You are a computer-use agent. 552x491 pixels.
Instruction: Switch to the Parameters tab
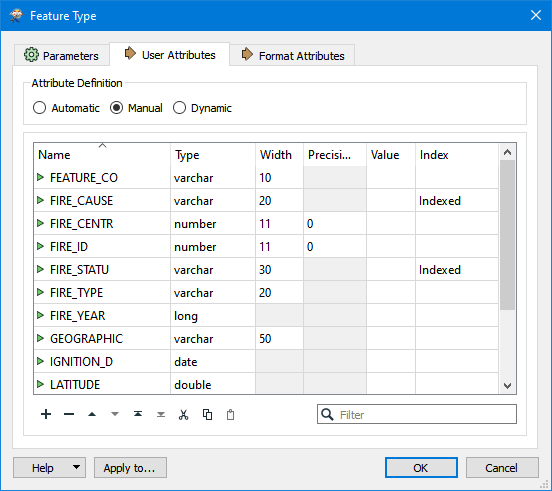tap(61, 55)
